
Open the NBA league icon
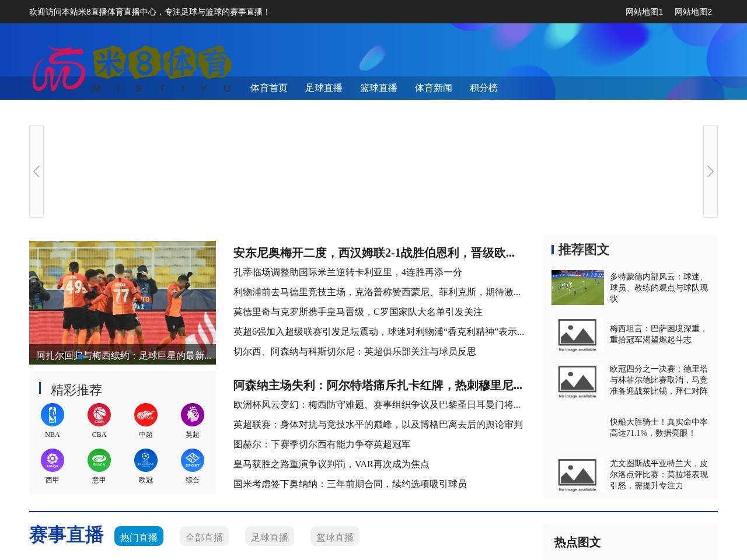tap(53, 415)
